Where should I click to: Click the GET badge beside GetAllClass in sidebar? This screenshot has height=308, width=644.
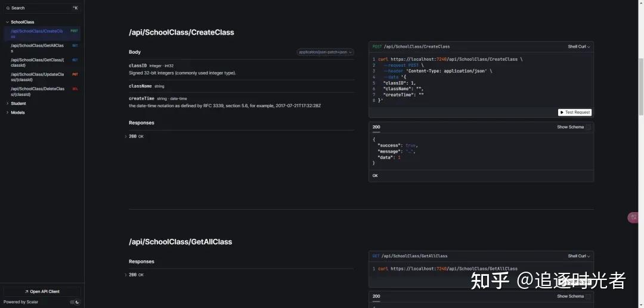point(75,45)
